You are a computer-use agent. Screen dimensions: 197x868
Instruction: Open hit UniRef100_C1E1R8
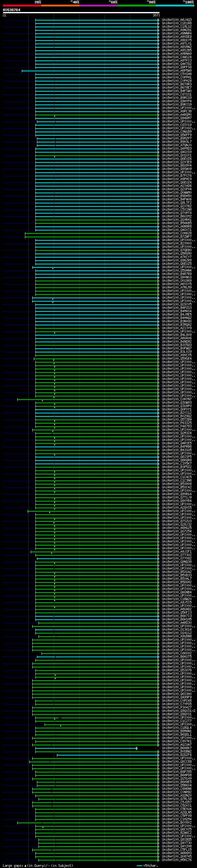pyautogui.click(x=176, y=23)
